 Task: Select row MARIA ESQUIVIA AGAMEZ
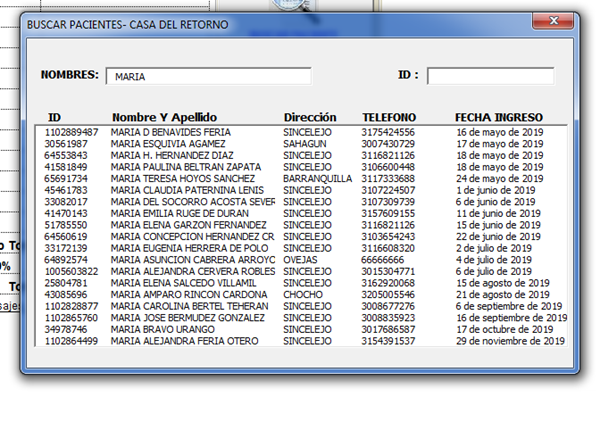(x=301, y=144)
